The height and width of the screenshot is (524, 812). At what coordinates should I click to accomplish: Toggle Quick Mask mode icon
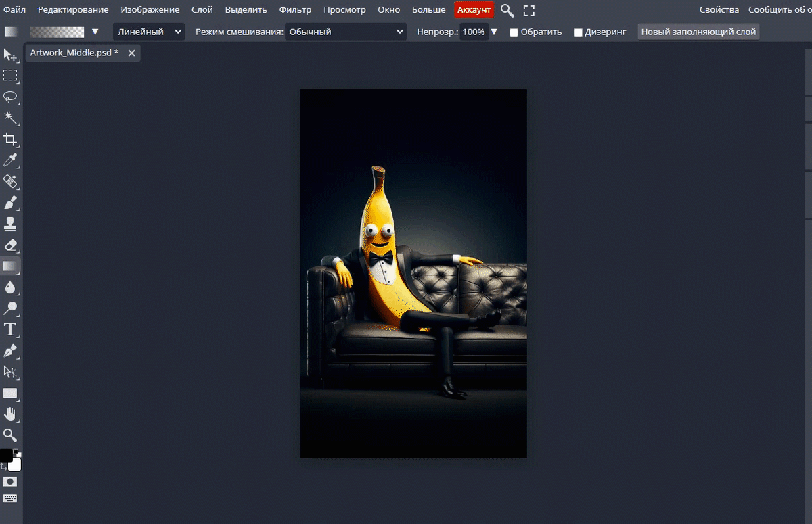point(10,481)
